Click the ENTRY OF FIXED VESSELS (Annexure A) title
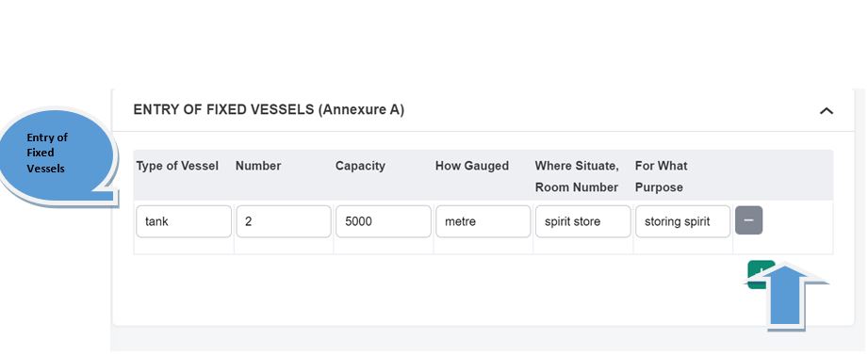The image size is (868, 356). 269,109
